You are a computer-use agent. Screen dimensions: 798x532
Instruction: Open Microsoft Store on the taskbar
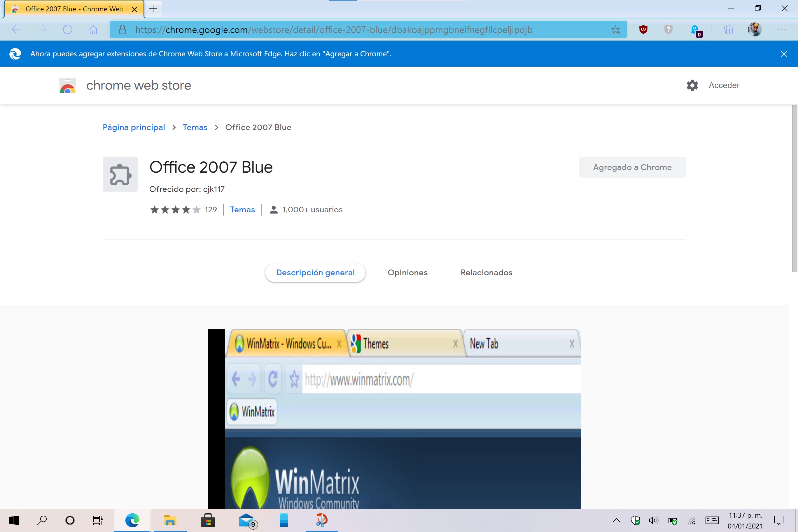point(208,520)
